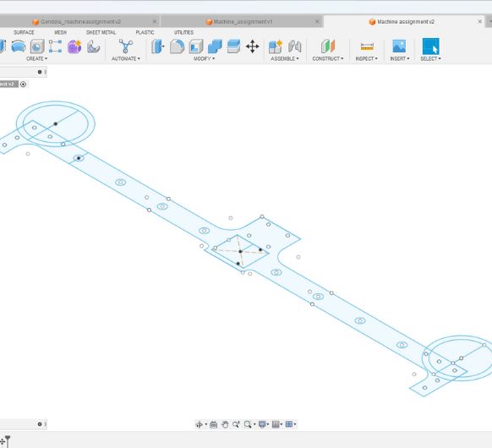Open the Display Settings monitor dropdown
The width and height of the screenshot is (492, 448).
(264, 424)
